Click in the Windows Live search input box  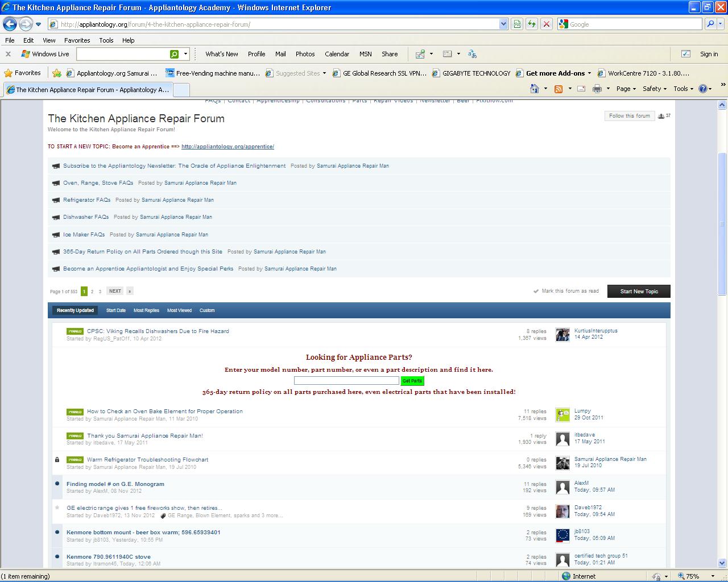tap(122, 54)
